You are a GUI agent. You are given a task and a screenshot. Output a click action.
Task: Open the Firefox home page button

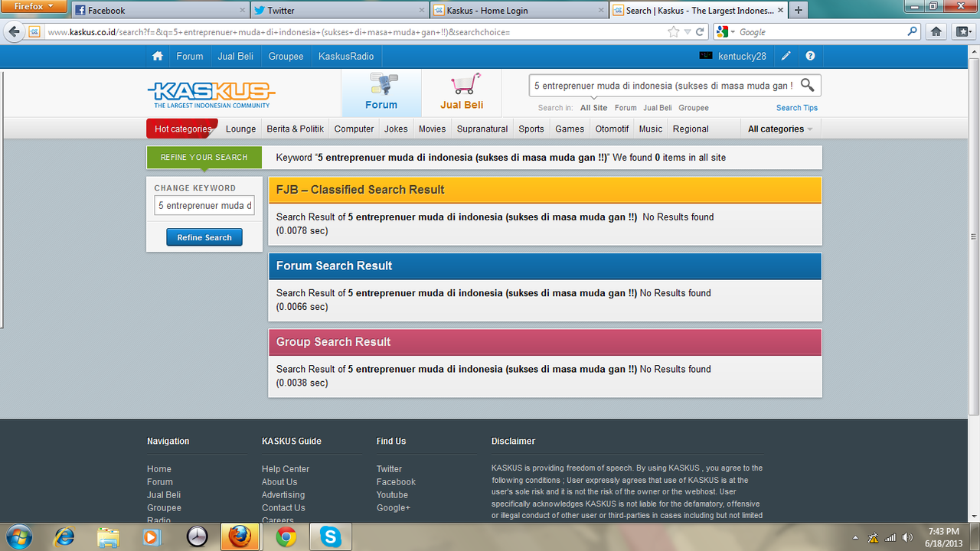pos(936,32)
